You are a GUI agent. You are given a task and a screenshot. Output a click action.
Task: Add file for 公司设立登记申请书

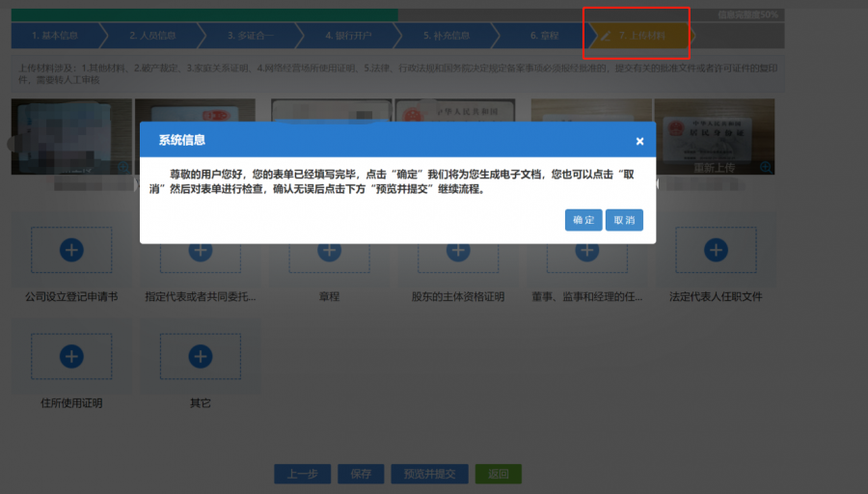[71, 250]
